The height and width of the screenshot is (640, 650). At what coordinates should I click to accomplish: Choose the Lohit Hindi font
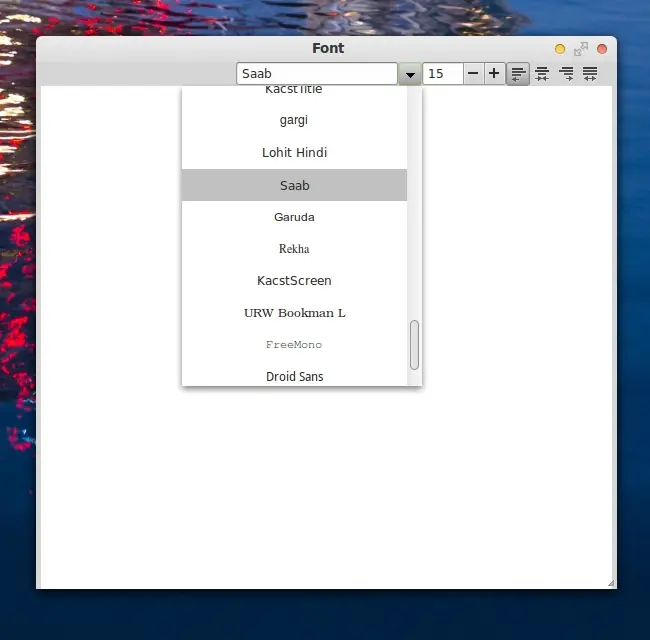point(294,153)
